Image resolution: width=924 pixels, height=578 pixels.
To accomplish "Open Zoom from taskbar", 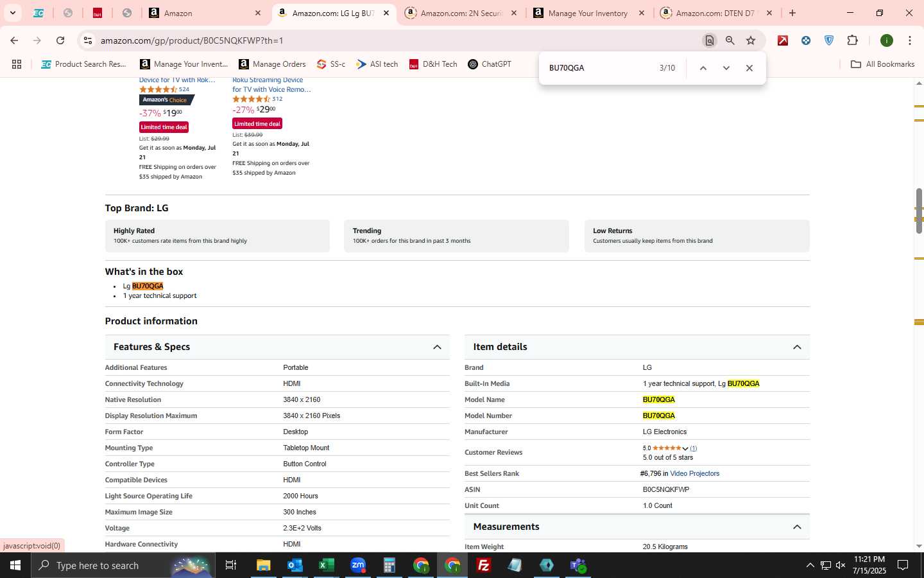I will pos(358,565).
